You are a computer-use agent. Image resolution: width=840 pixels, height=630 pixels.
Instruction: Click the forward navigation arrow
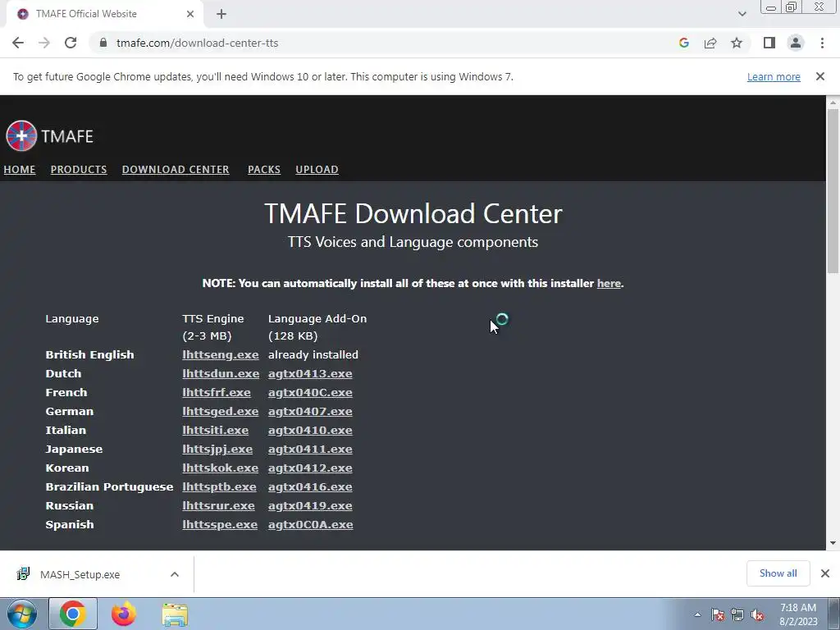[x=44, y=43]
